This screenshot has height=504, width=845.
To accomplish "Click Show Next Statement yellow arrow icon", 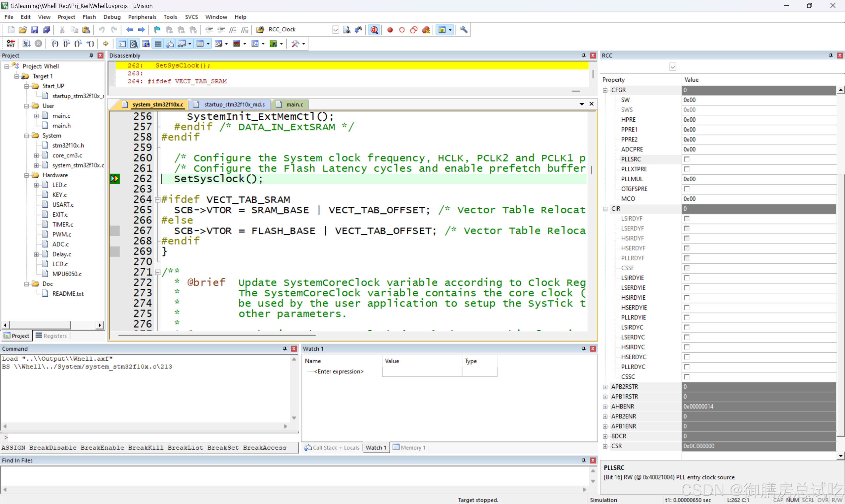I will coord(106,44).
